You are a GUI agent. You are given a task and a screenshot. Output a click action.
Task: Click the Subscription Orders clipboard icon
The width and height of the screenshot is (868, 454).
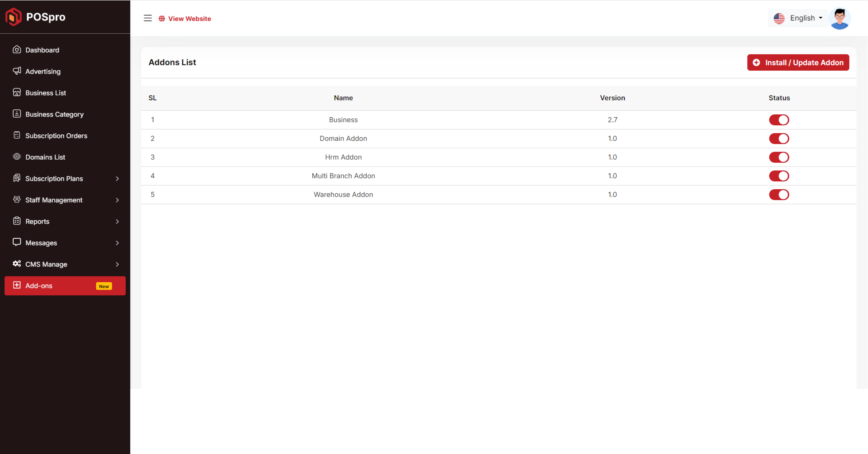(17, 135)
